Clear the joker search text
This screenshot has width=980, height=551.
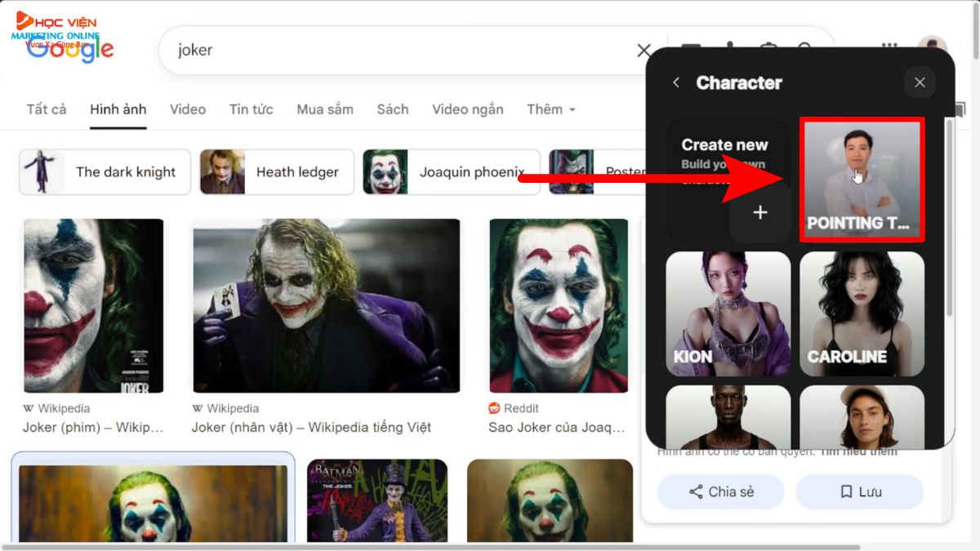644,51
